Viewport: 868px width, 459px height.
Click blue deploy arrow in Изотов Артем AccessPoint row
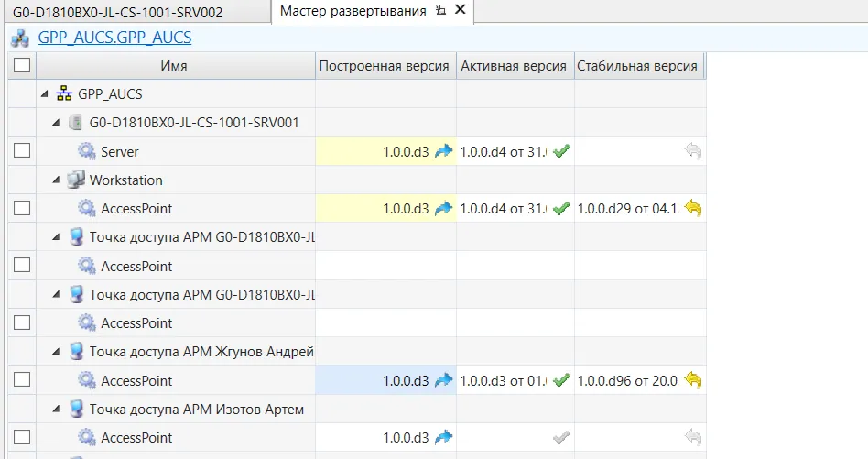(x=443, y=437)
